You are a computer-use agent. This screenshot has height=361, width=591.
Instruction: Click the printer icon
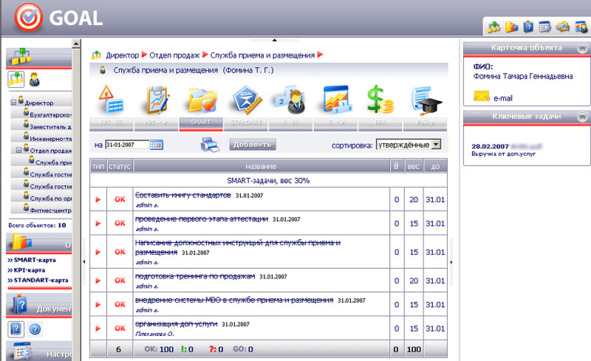pos(210,145)
